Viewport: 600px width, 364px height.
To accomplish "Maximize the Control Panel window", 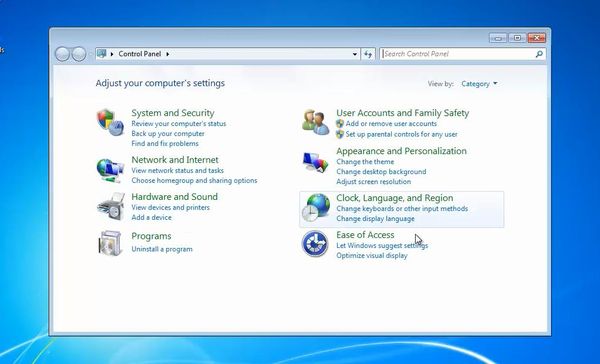I will point(517,38).
